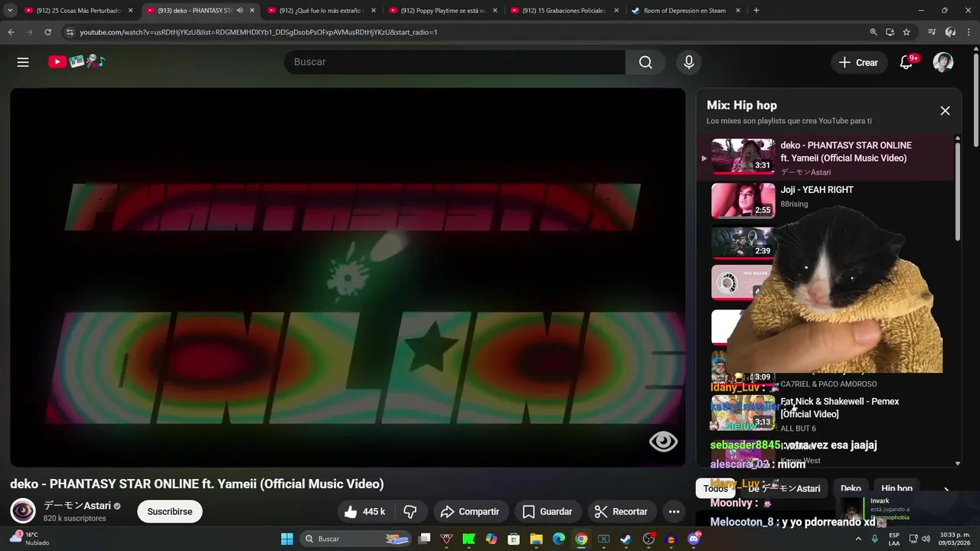The image size is (980, 551).
Task: Focus the YouTube Buscar search field
Action: (455, 62)
